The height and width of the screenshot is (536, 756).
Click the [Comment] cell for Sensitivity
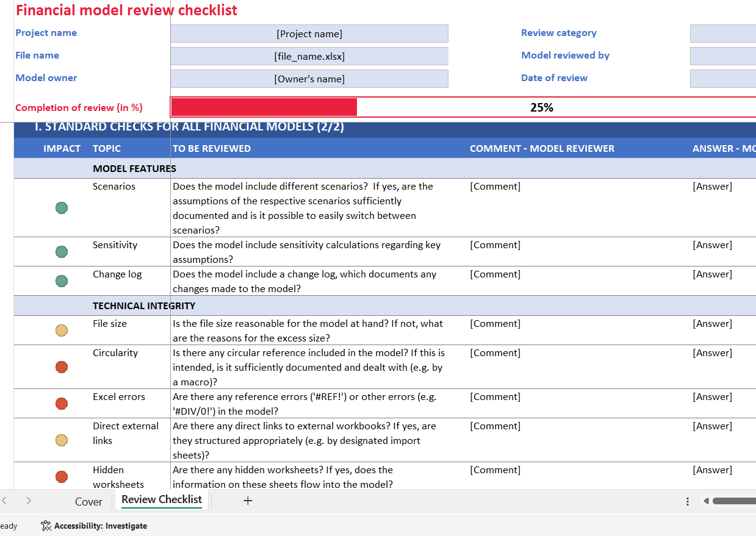495,245
